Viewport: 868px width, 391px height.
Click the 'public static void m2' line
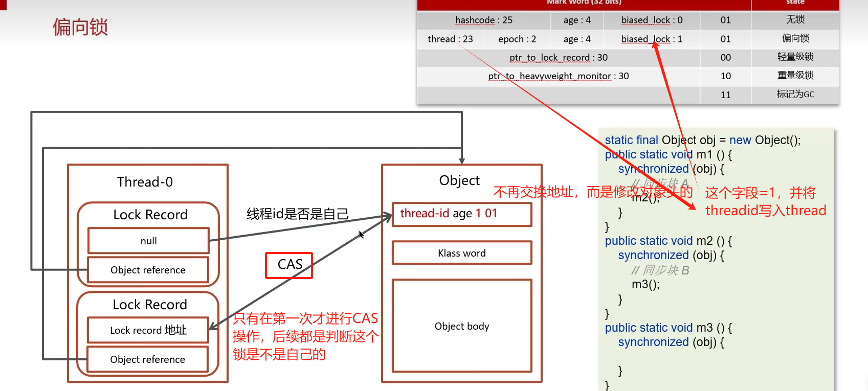tap(669, 241)
